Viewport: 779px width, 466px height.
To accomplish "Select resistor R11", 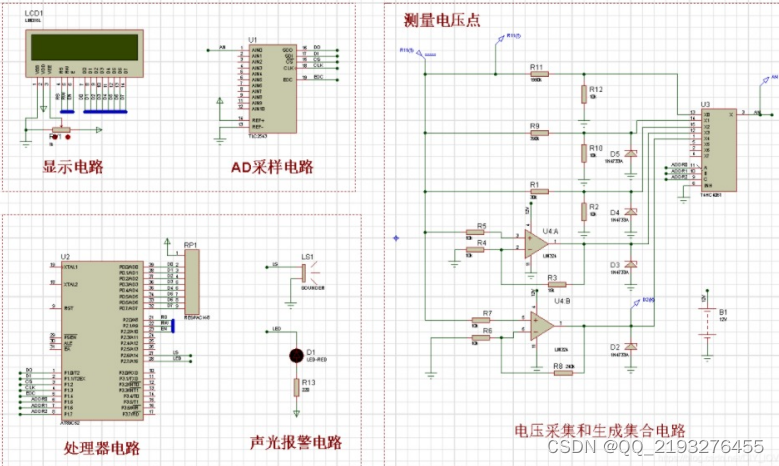I will coord(539,74).
